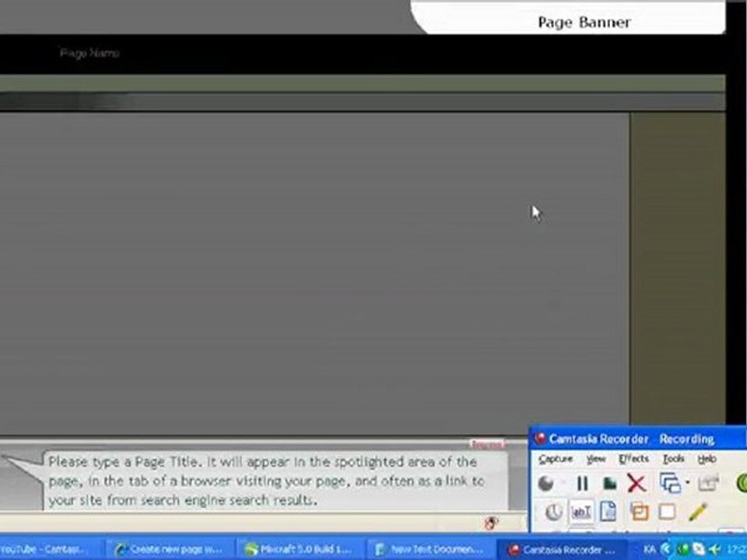Switch to New Text Document taskbar window
The image size is (747, 560).
tap(430, 549)
